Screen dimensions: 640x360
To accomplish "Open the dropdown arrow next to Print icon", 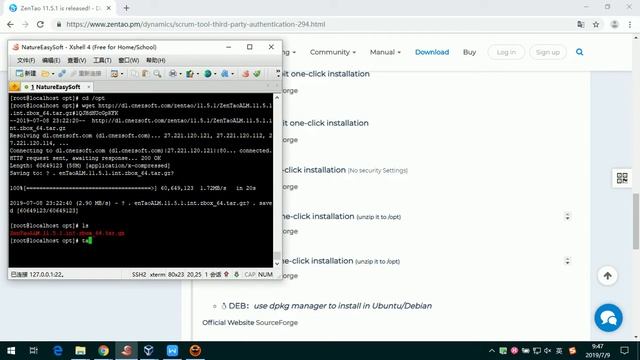I will coord(180,74).
